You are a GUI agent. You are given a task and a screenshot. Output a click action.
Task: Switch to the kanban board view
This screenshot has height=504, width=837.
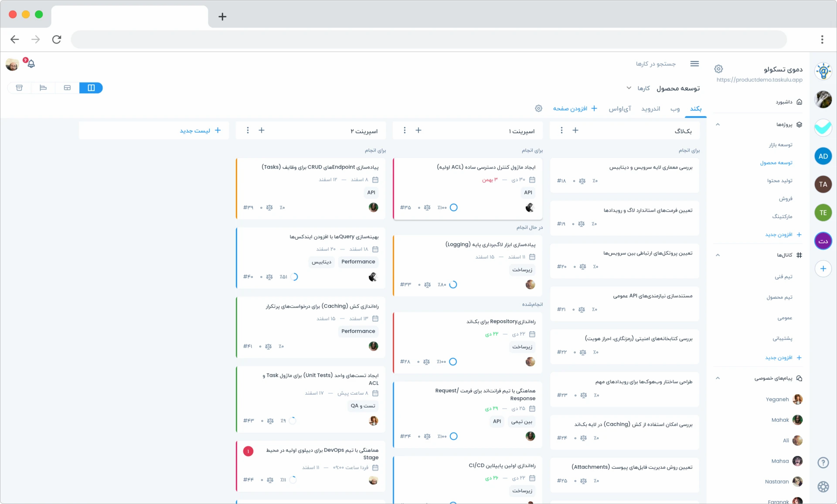coord(91,88)
